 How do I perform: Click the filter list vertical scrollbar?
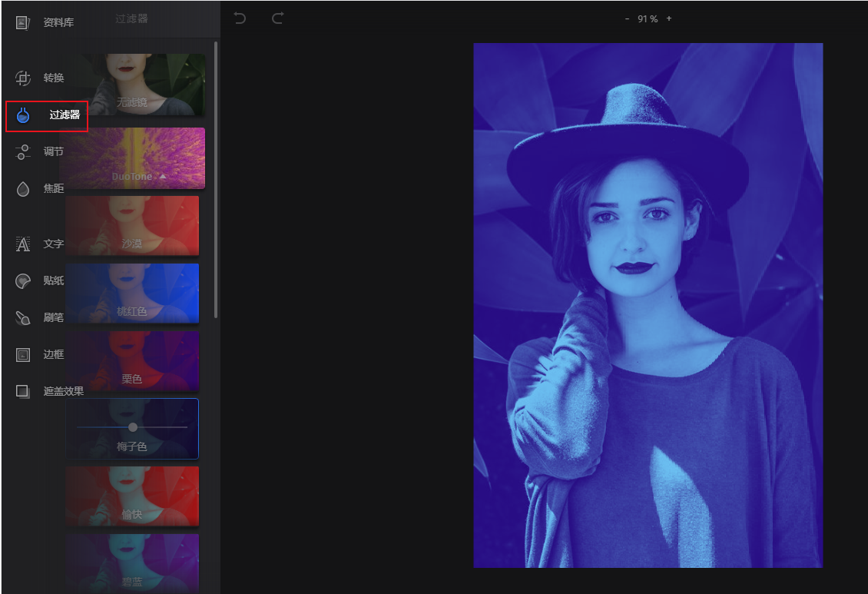click(216, 179)
